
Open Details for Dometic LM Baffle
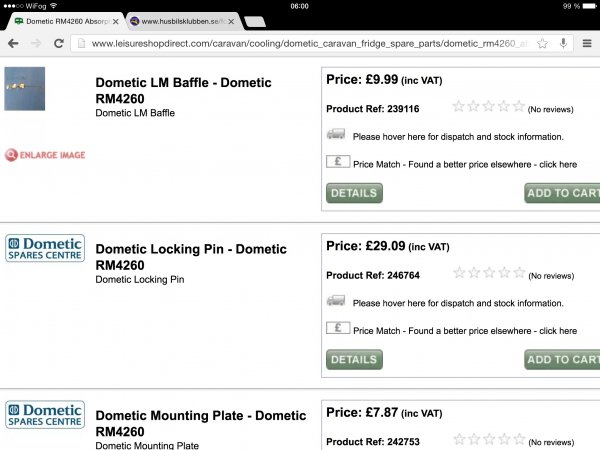[354, 193]
